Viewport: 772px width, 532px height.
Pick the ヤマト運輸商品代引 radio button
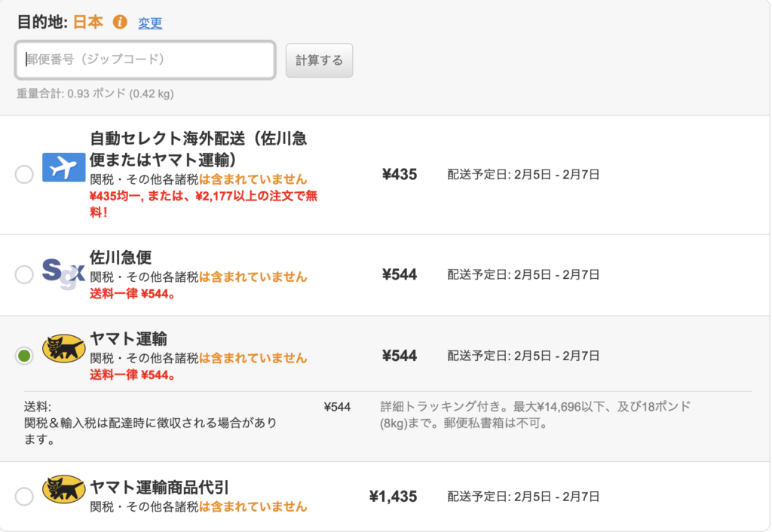click(24, 497)
